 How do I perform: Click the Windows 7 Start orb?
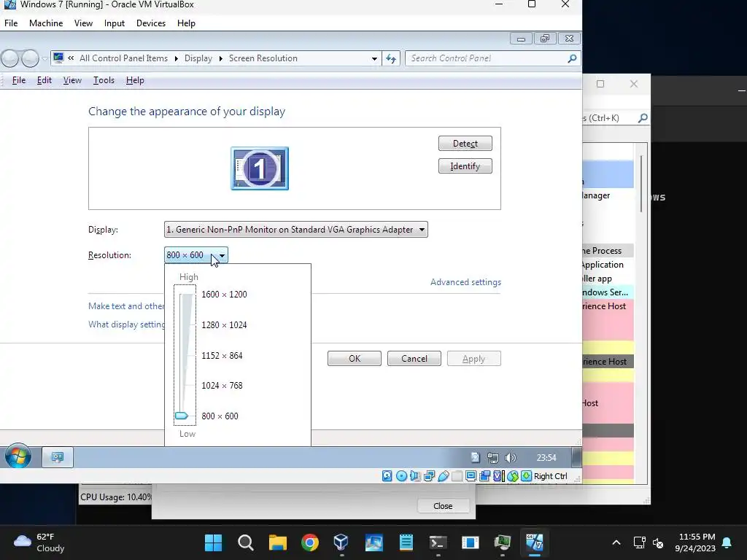(x=18, y=456)
